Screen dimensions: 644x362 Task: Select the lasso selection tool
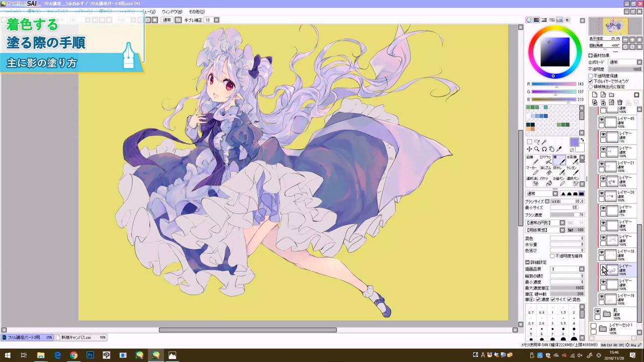(537, 142)
